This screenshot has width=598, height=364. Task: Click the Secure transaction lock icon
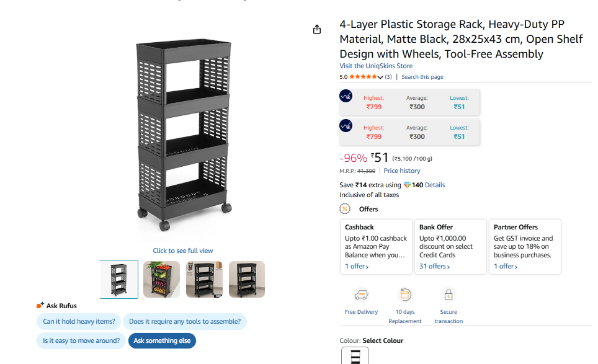click(448, 295)
